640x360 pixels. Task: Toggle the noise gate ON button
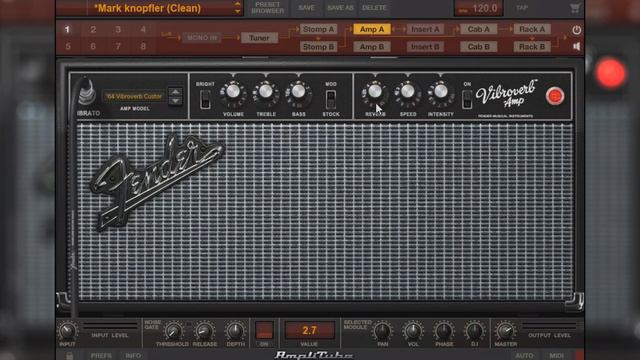tap(264, 330)
